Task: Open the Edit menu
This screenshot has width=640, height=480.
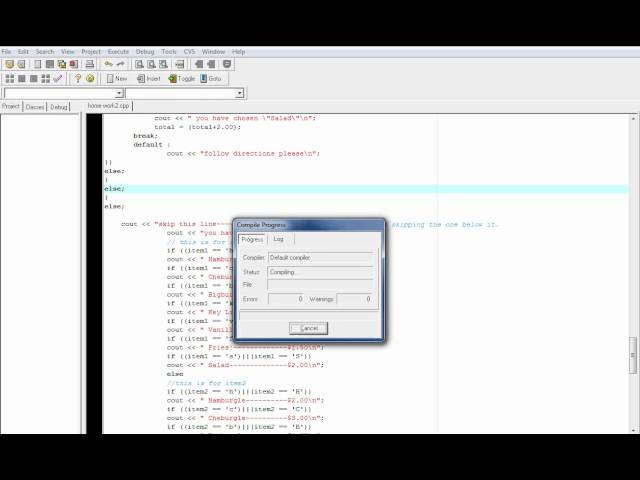Action: (x=23, y=52)
